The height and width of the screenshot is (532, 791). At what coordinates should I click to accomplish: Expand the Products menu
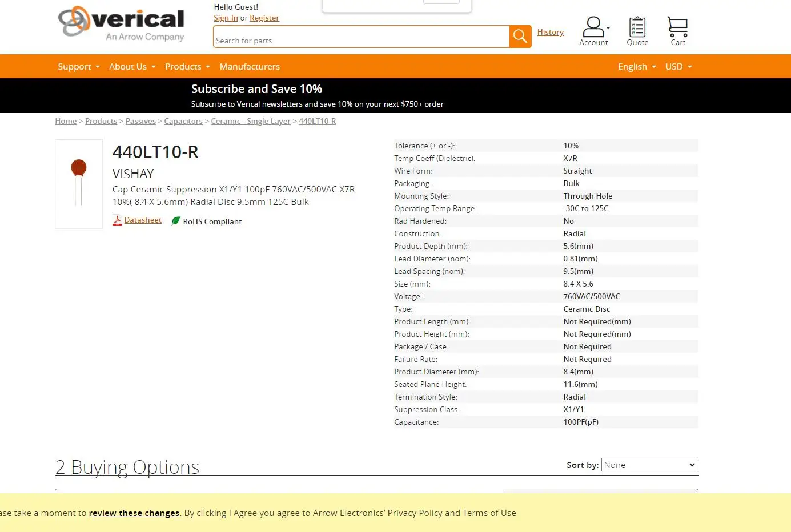[187, 67]
